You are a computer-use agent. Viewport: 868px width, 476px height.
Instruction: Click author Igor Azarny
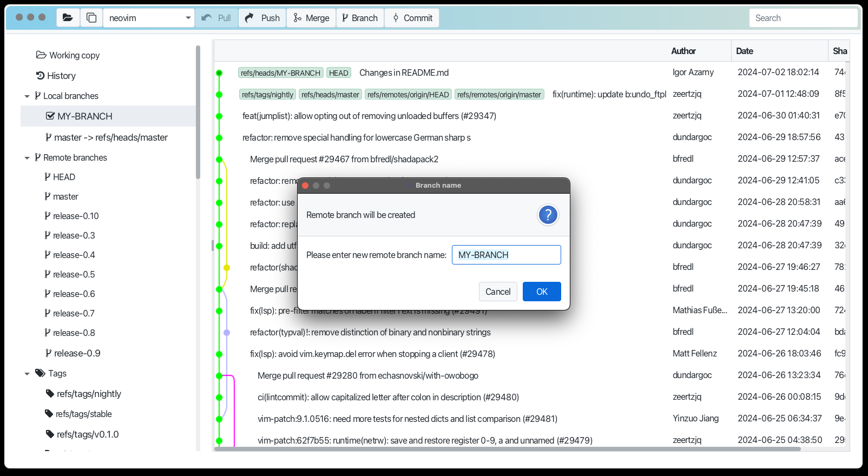693,72
